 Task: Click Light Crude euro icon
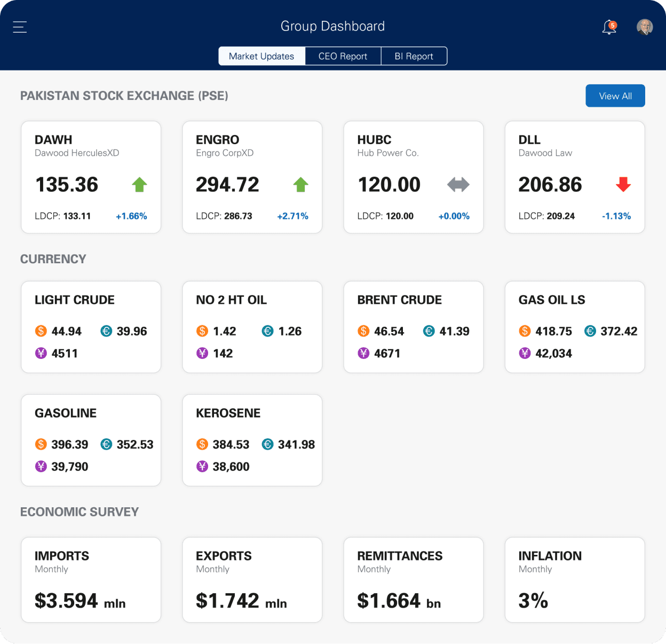(106, 331)
